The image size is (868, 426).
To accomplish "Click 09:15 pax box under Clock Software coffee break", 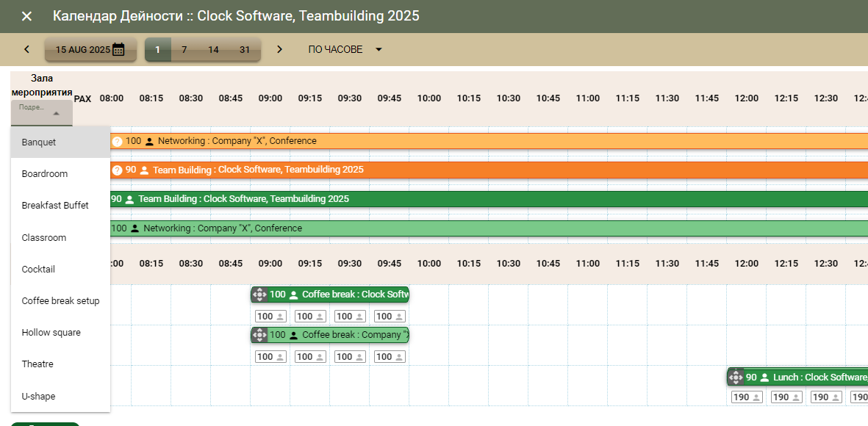I will (x=310, y=317).
